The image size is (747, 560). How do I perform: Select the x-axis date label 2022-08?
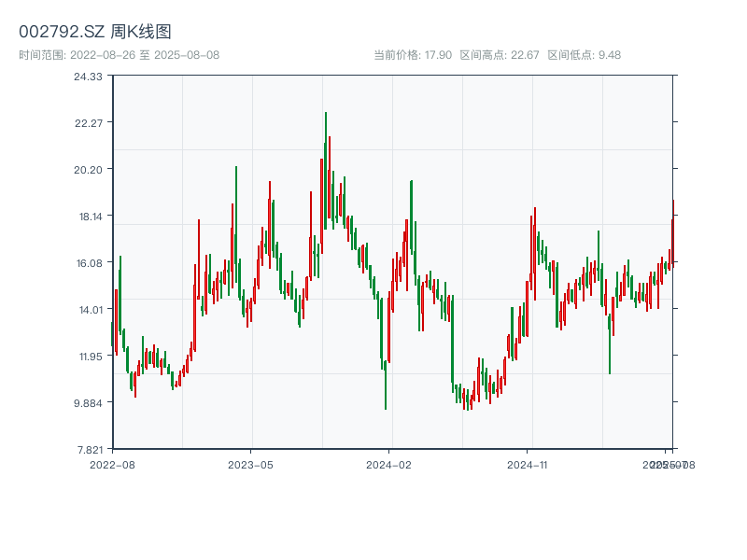pos(112,465)
